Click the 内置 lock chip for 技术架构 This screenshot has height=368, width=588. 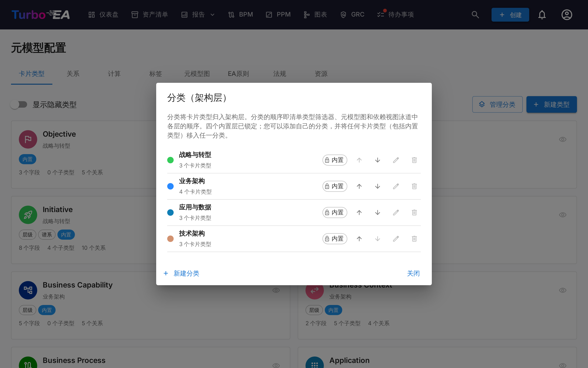tap(335, 239)
